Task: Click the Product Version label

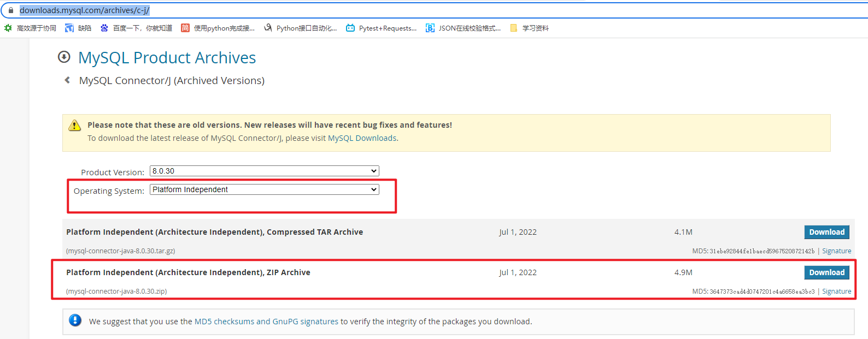Action: [113, 173]
